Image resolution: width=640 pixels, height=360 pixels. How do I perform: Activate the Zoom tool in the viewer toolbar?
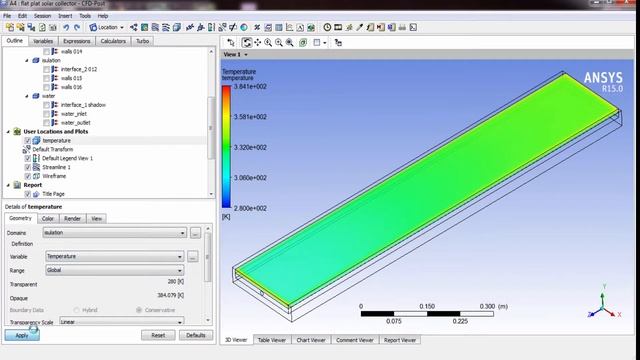tap(268, 42)
